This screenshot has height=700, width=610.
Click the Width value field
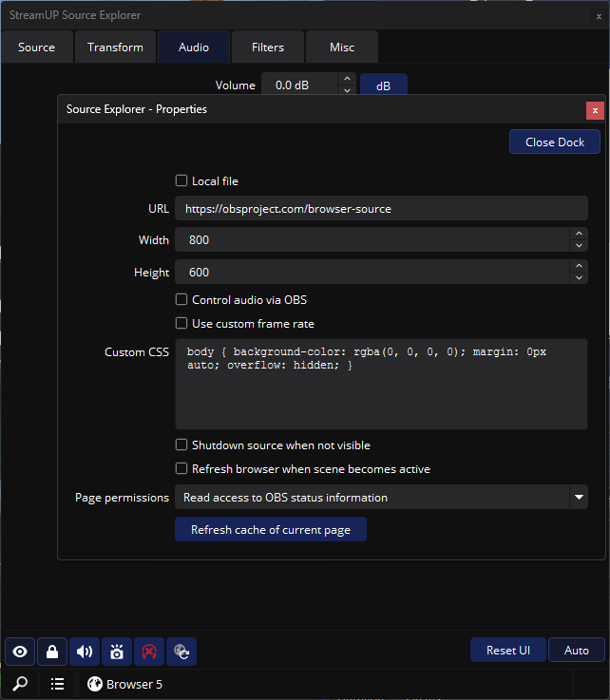point(372,239)
